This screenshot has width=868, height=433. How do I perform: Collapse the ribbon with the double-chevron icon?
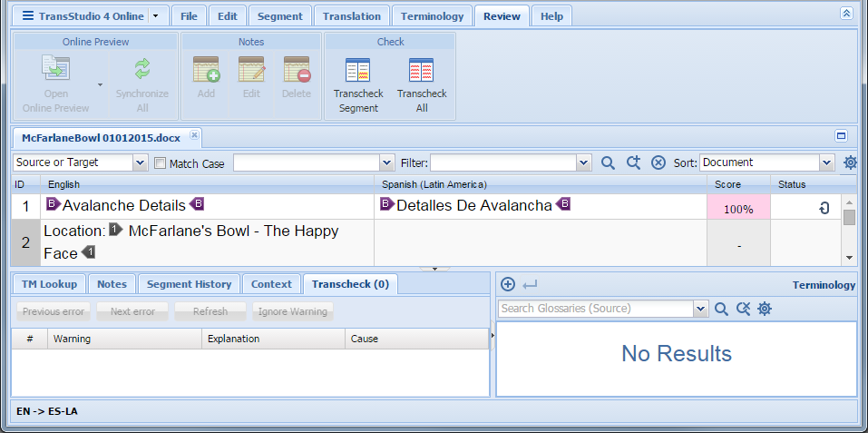click(846, 14)
